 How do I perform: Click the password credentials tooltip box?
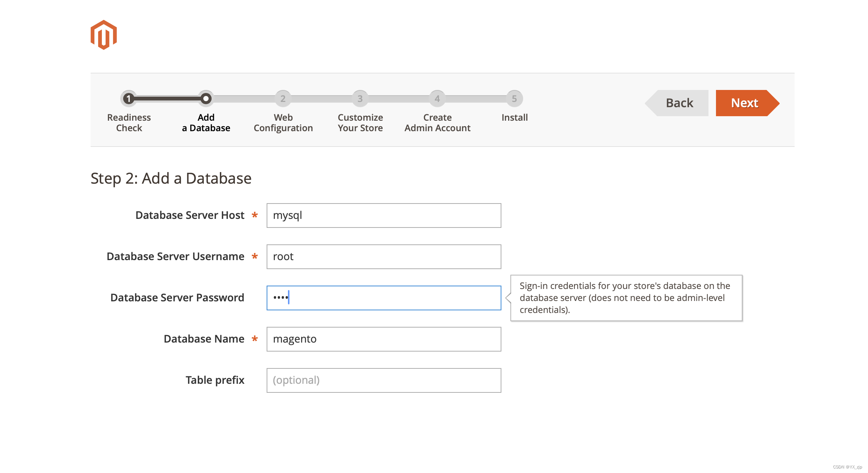(626, 298)
